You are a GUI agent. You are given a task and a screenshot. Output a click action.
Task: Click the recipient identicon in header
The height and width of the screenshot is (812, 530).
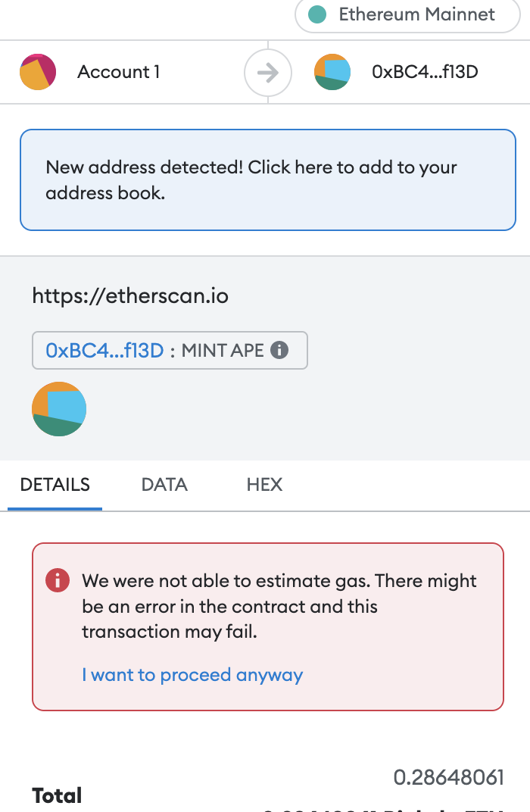332,73
